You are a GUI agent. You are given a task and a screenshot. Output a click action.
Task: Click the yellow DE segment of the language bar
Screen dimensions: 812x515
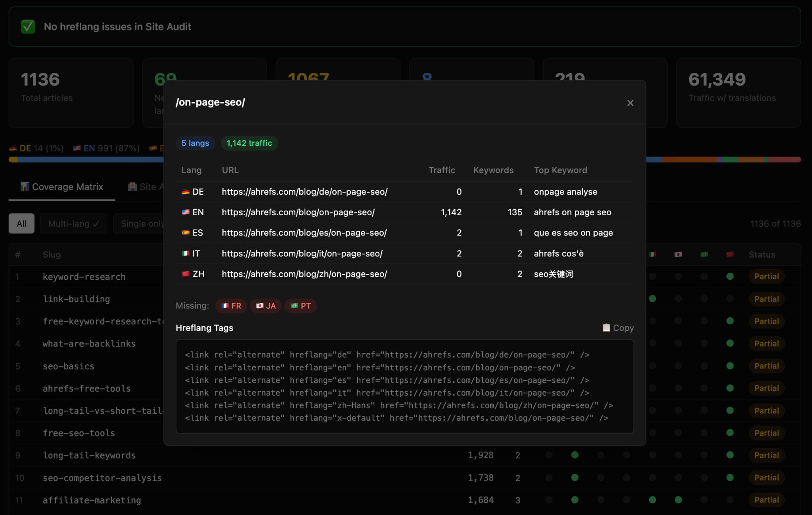pyautogui.click(x=13, y=160)
